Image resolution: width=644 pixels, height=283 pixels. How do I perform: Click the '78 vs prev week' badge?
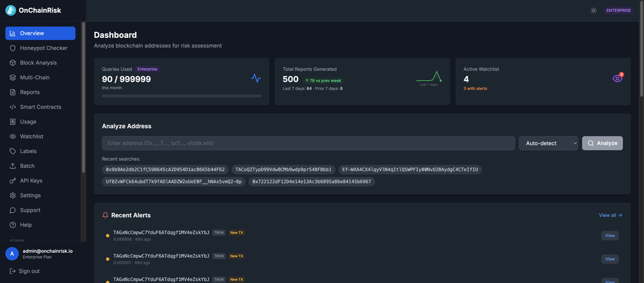[324, 80]
